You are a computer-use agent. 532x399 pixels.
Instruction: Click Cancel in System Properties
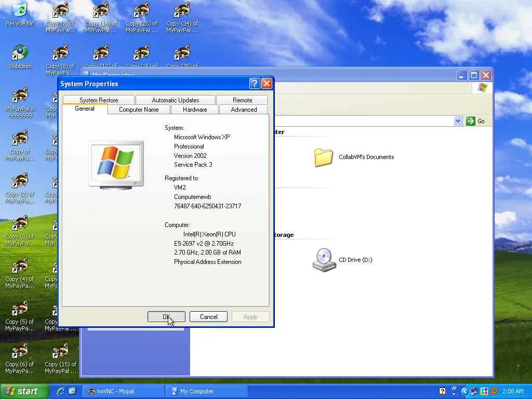(x=208, y=316)
